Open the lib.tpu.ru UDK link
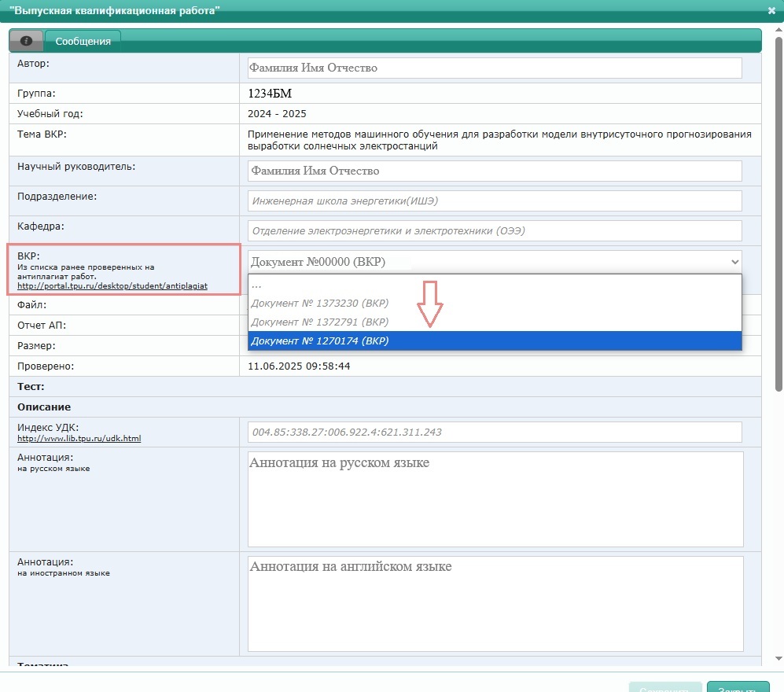 pyautogui.click(x=79, y=439)
